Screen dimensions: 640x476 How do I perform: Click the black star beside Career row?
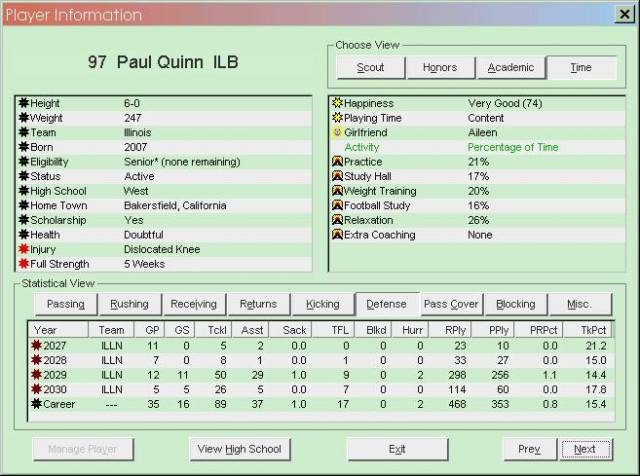pos(37,404)
